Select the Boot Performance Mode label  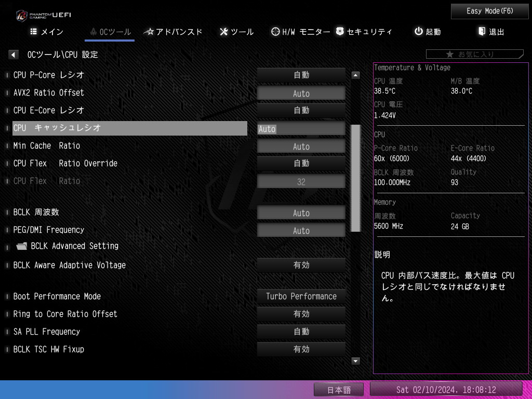[x=57, y=296]
